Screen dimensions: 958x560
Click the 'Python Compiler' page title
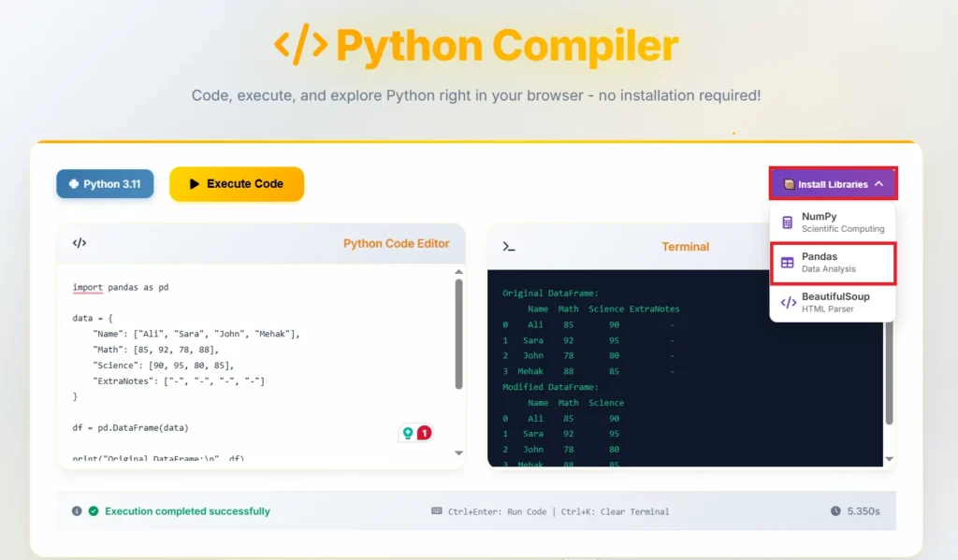507,45
